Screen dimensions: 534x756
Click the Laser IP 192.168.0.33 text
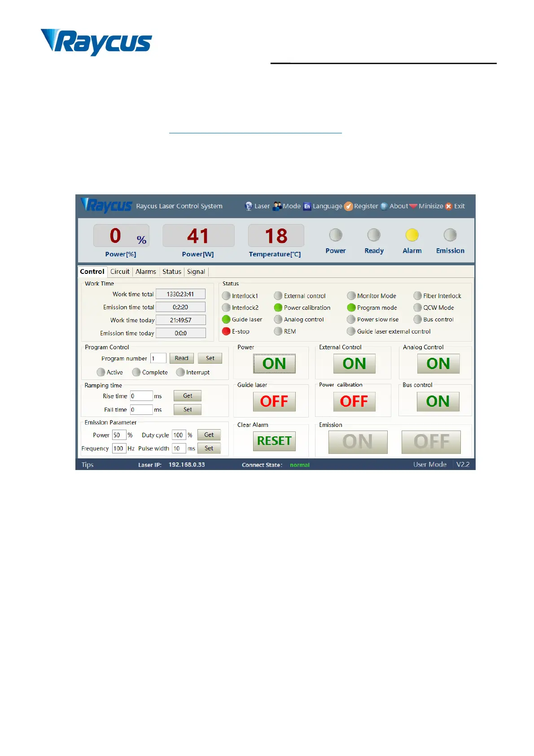coord(187,465)
